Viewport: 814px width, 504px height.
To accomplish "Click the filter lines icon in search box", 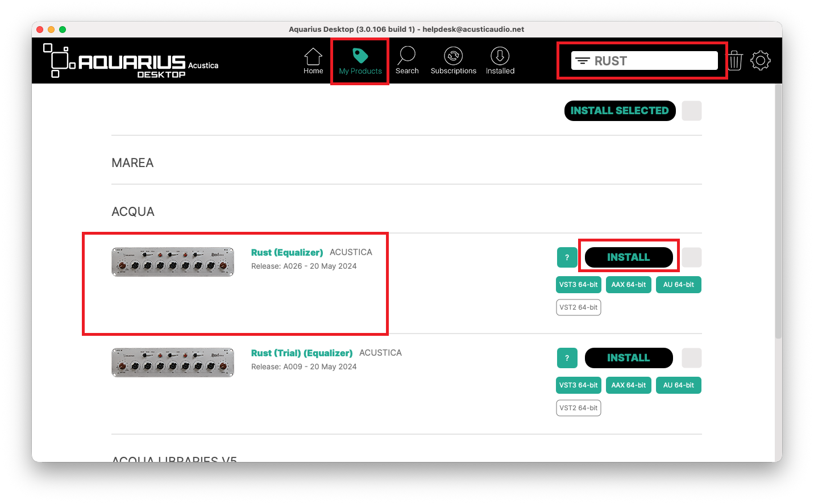I will point(582,61).
